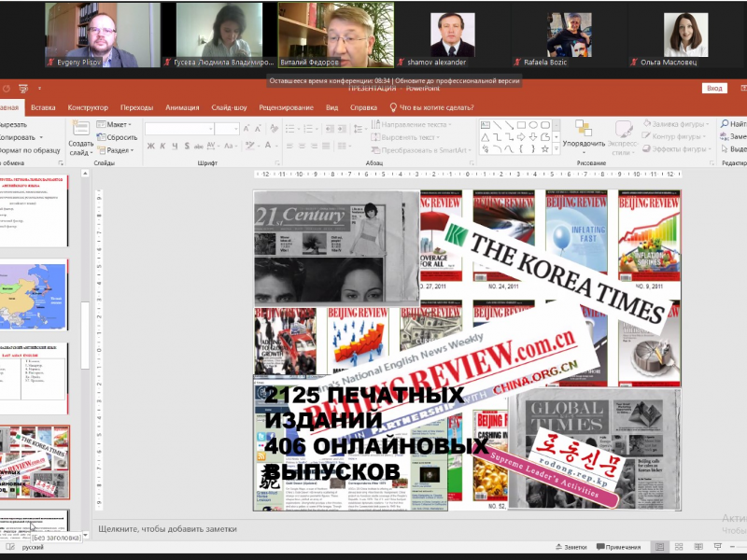747x560 pixels.
Task: Switch to the Вставка tab
Action: (43, 107)
